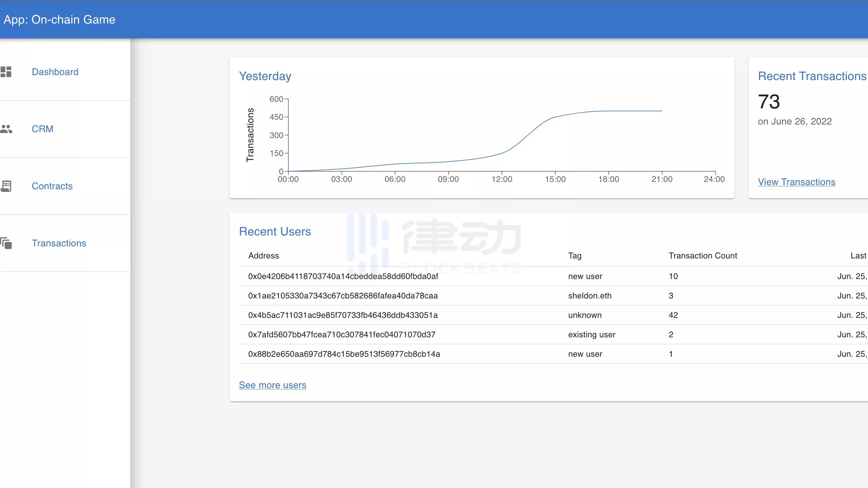
Task: Select address starting with 0x0e4206b4
Action: pyautogui.click(x=343, y=276)
